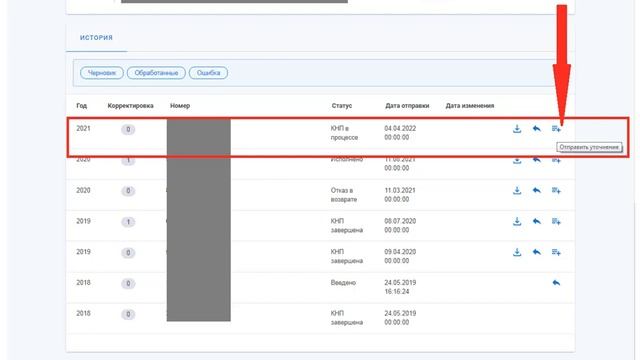Click year 2018 in the Введено row

(x=83, y=283)
